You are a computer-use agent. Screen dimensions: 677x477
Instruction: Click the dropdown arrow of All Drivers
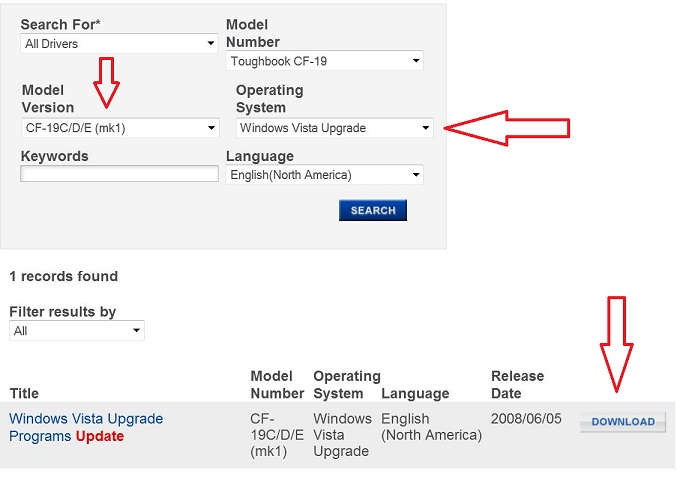(210, 44)
